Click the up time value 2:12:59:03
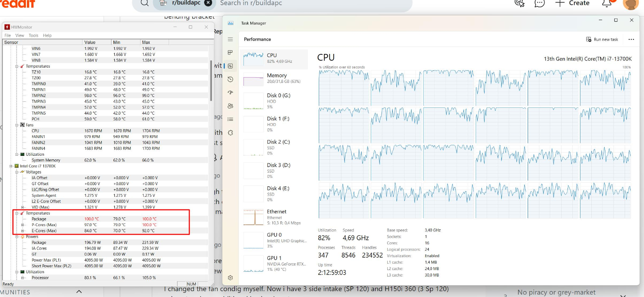Image resolution: width=644 pixels, height=297 pixels. click(332, 272)
